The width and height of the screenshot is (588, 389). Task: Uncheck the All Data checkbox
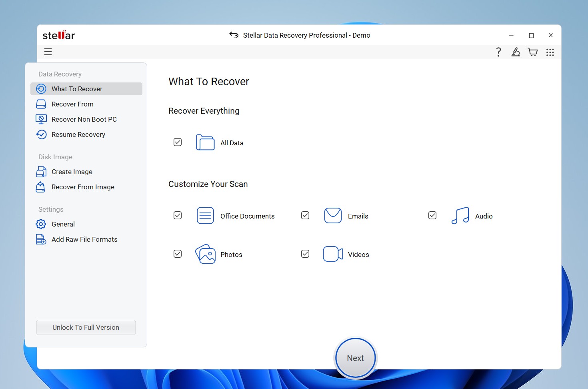point(178,142)
